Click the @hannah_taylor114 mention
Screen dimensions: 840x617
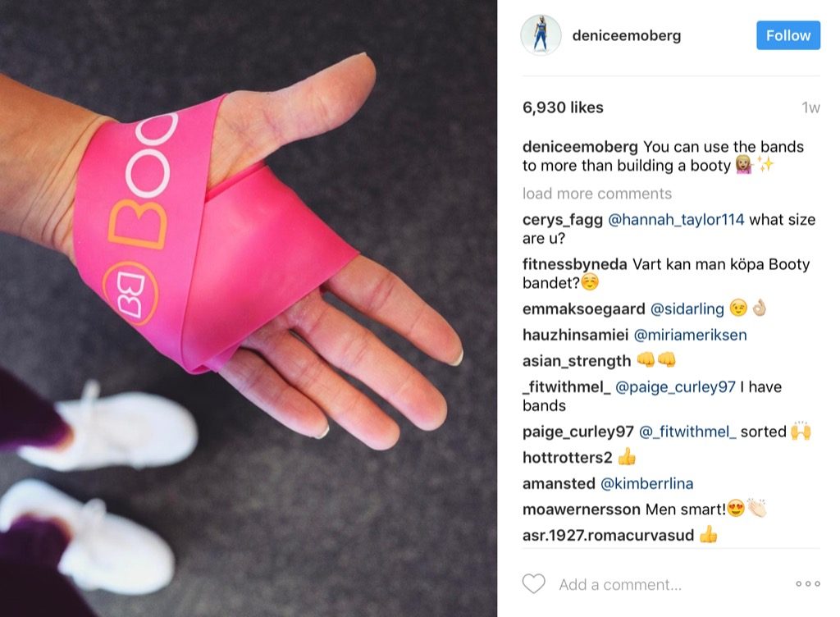click(x=676, y=220)
